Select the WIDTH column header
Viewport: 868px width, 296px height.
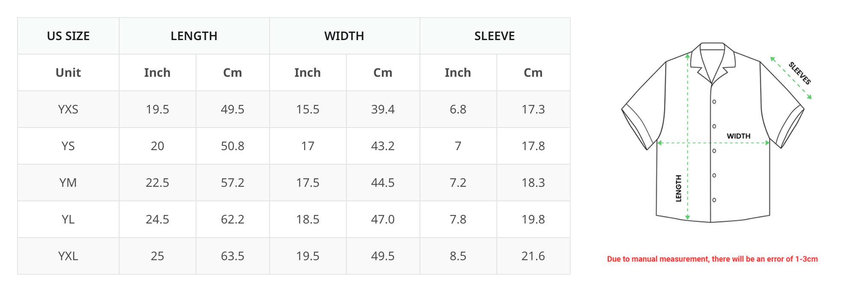click(344, 36)
